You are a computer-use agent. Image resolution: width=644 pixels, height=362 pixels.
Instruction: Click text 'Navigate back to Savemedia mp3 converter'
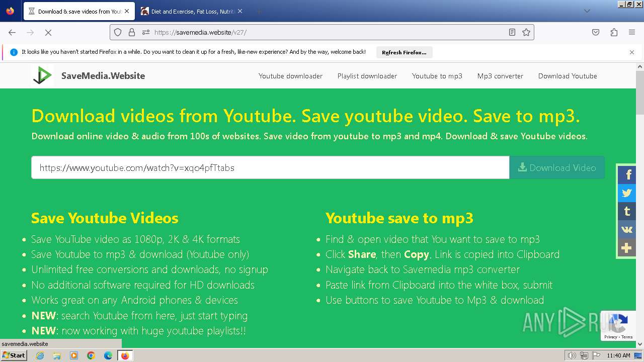tap(423, 269)
